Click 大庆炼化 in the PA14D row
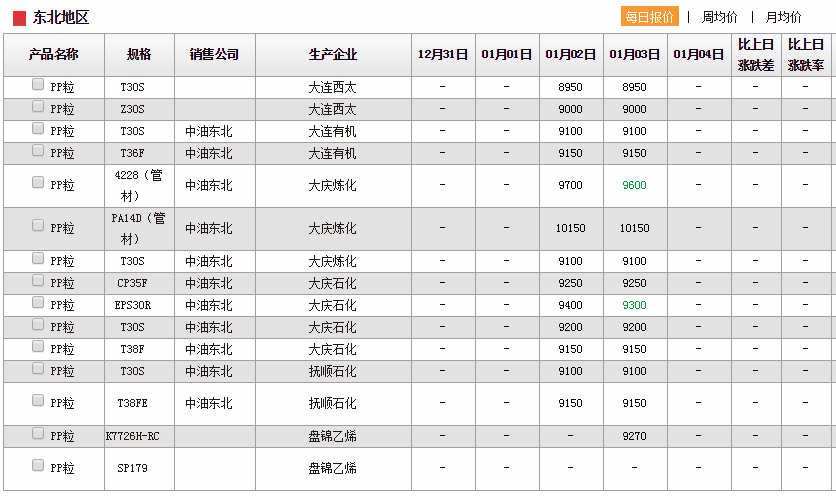 point(332,228)
